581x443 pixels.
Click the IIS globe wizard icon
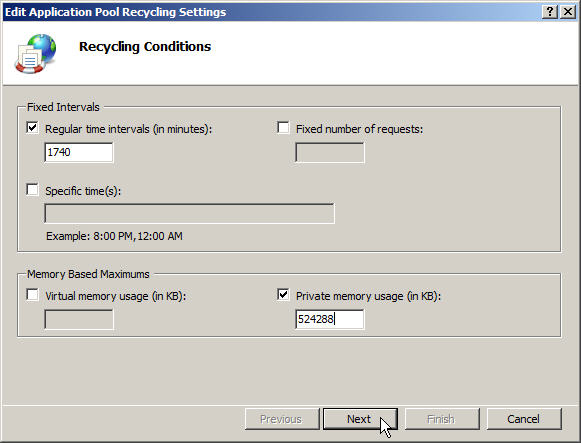coord(36,54)
